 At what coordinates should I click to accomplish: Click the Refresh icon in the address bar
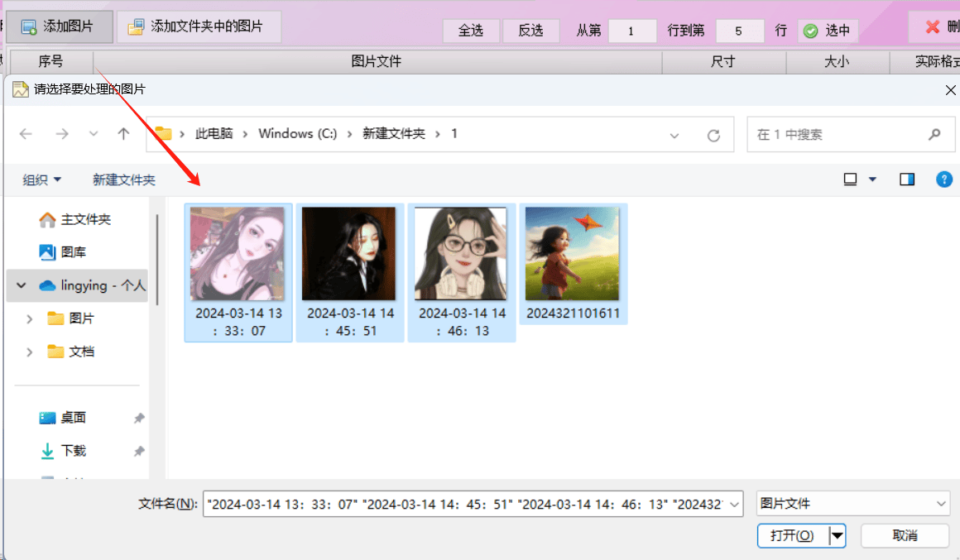(713, 134)
